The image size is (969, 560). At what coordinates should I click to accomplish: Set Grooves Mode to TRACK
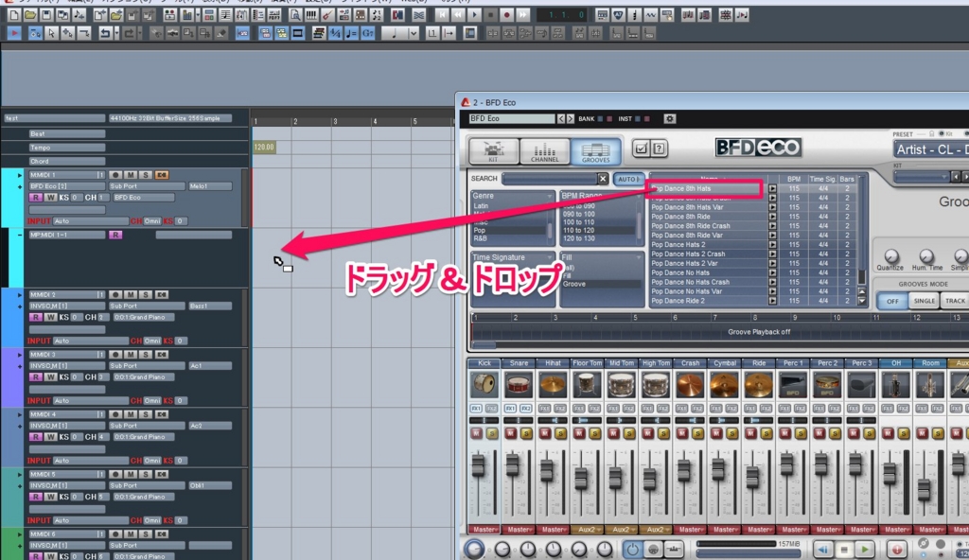955,301
